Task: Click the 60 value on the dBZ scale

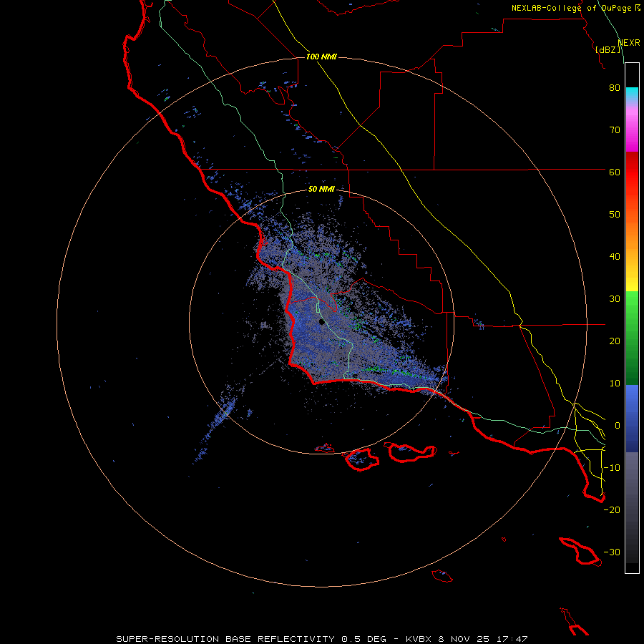Action: [615, 172]
